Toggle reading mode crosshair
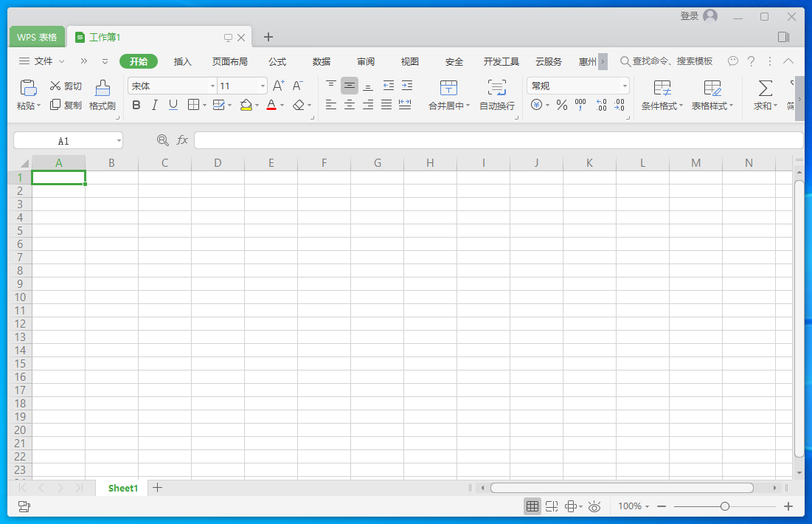 coord(571,506)
